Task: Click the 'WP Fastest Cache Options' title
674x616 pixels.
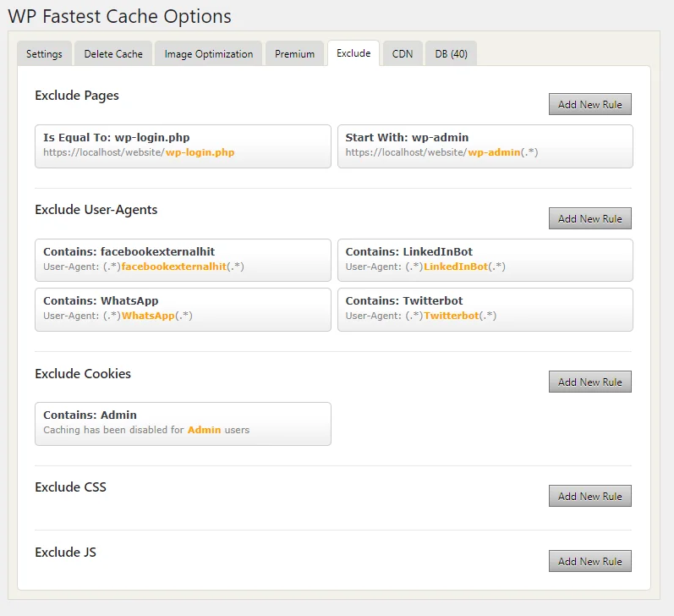Action: (x=119, y=16)
